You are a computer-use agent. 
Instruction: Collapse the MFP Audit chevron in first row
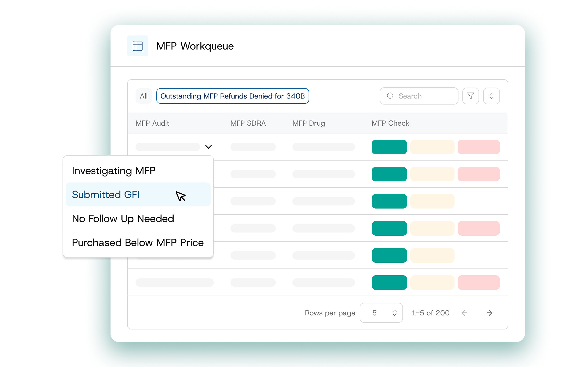point(208,147)
